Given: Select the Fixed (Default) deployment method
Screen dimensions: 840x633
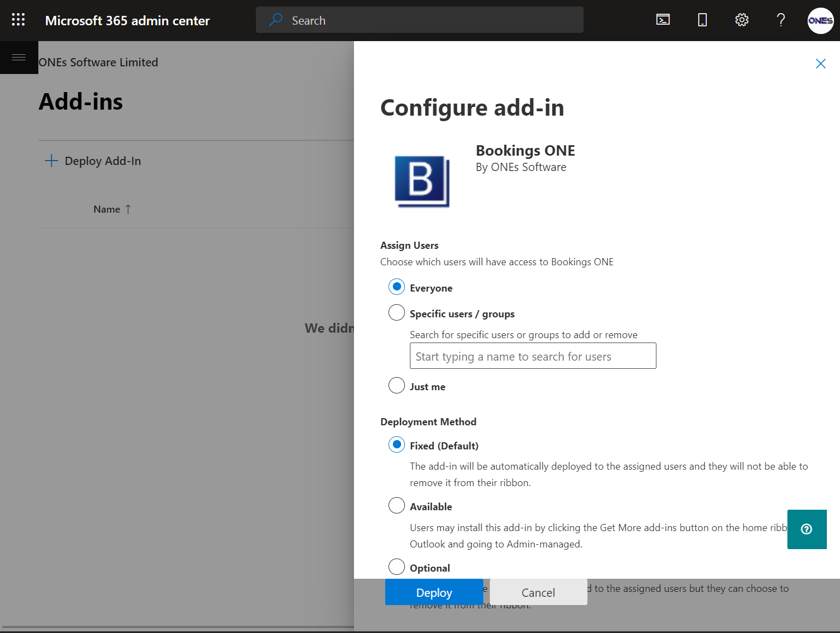Looking at the screenshot, I should 397,444.
